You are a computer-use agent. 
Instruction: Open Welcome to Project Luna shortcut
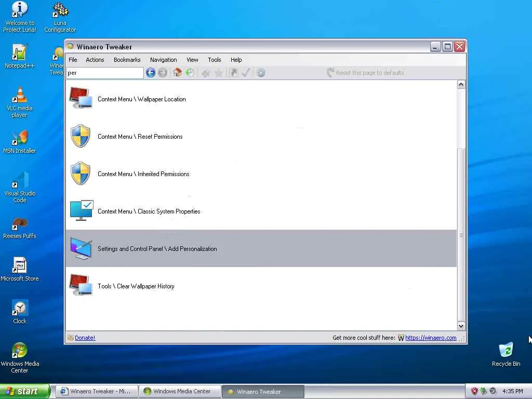19,17
